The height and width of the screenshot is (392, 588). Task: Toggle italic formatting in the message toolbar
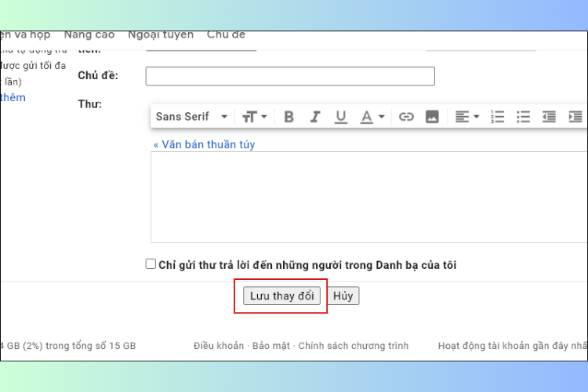(315, 117)
